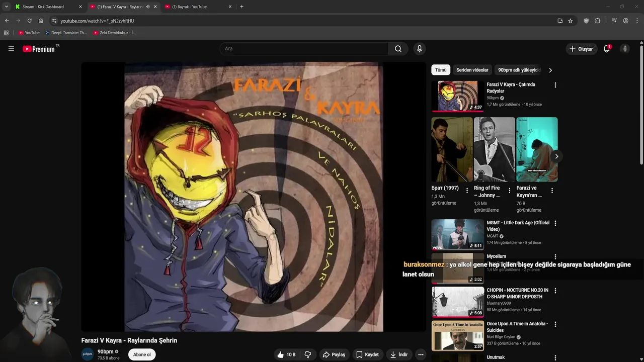Click the main video player area
This screenshot has width=644, height=362.
coord(254,197)
